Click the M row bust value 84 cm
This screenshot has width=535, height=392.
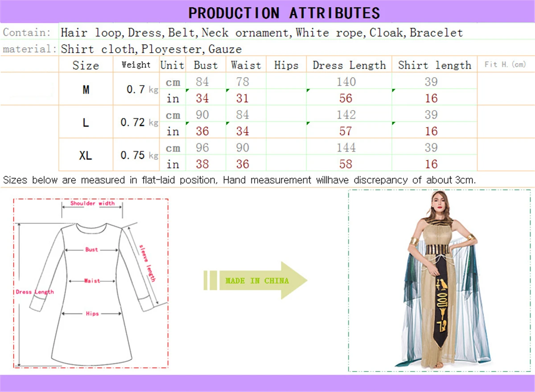click(x=202, y=82)
